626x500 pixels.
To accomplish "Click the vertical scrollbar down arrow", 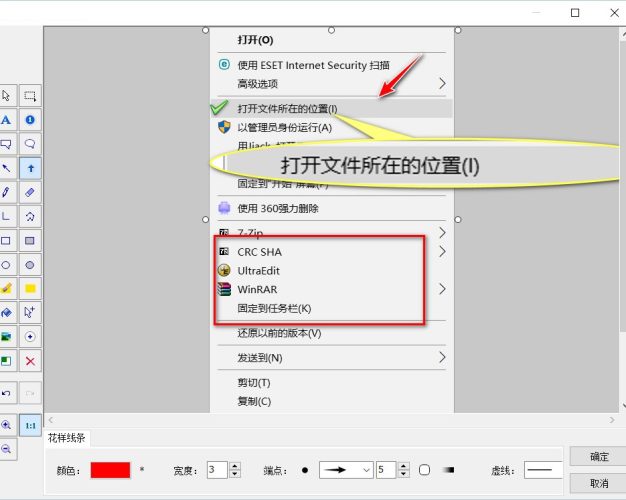I will tap(623, 406).
